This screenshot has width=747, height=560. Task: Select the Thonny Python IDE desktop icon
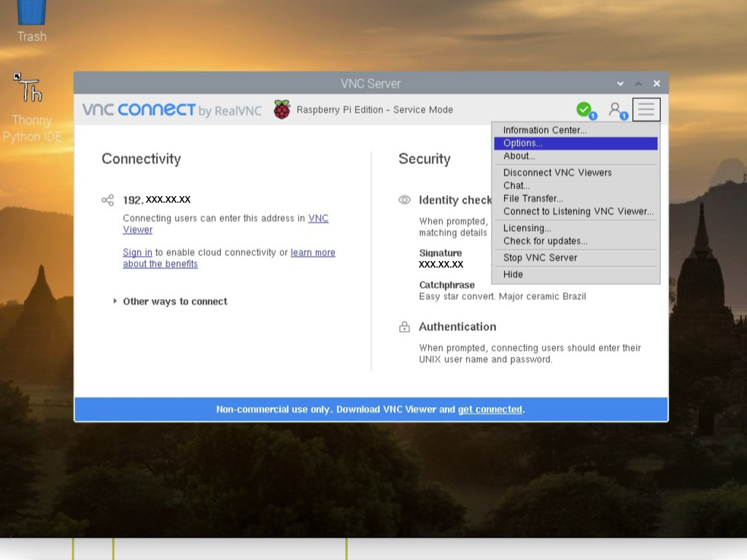[31, 108]
